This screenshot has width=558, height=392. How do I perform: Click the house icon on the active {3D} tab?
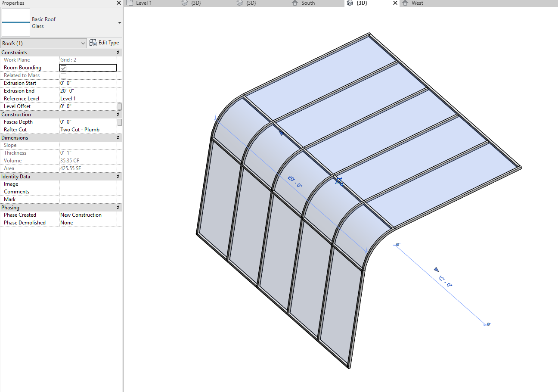[x=349, y=3]
